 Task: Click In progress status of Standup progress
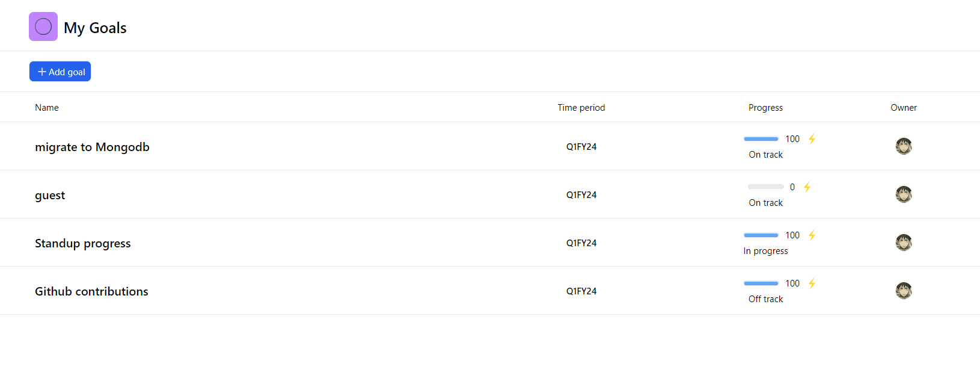point(765,251)
